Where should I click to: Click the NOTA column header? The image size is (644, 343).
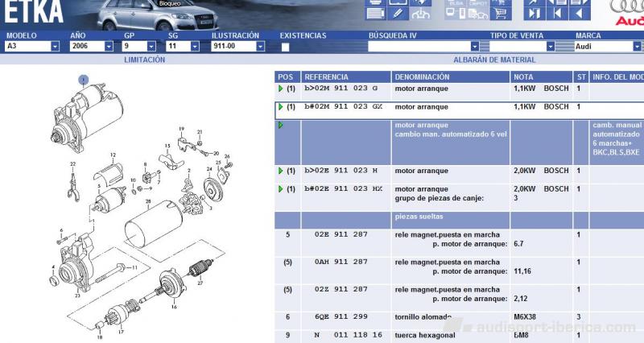click(x=541, y=76)
